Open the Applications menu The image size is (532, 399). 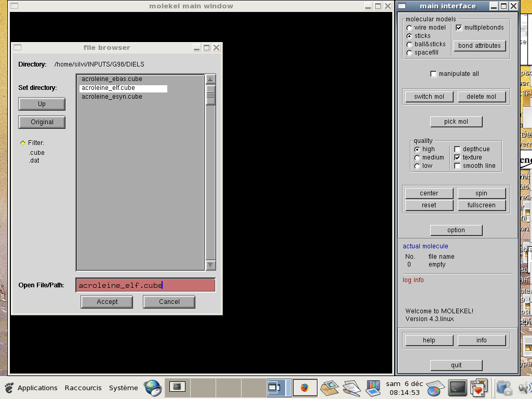(37, 388)
